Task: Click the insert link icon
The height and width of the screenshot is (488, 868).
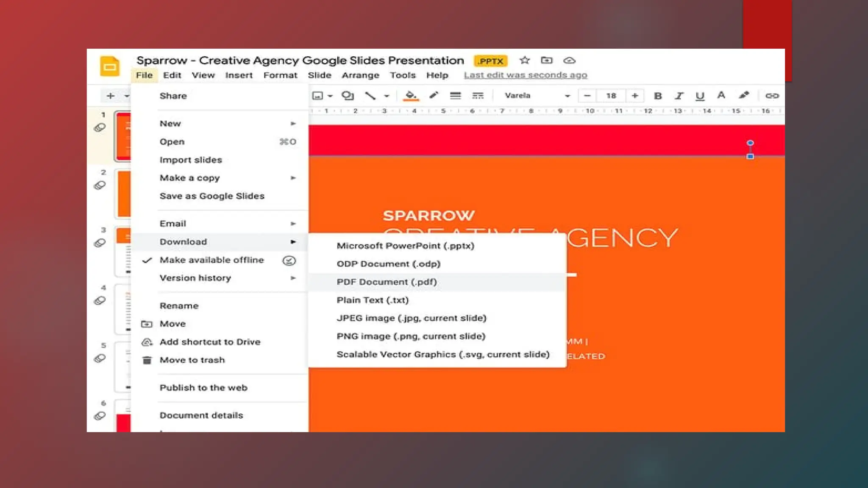Action: [772, 96]
